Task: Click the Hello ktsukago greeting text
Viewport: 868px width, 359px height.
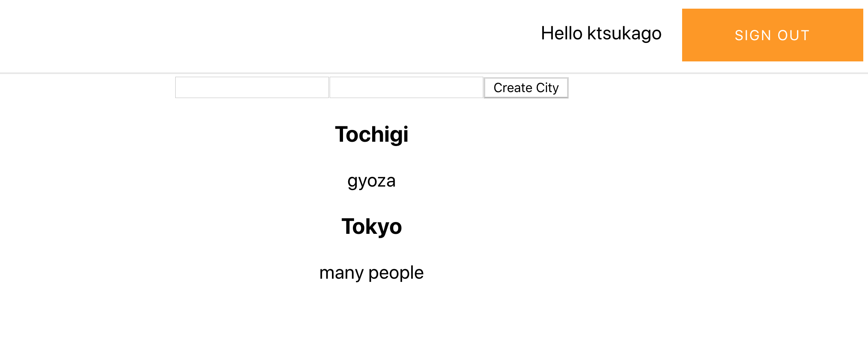Action: click(601, 33)
